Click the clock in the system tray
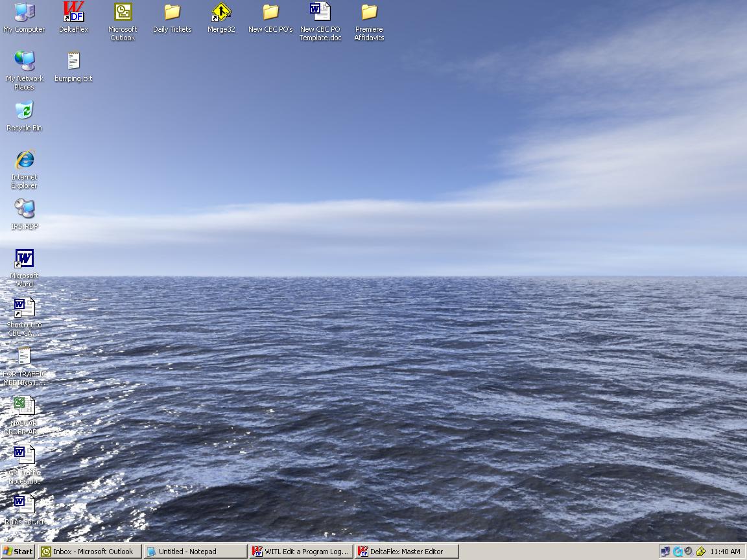The height and width of the screenshot is (560, 747). tap(725, 552)
